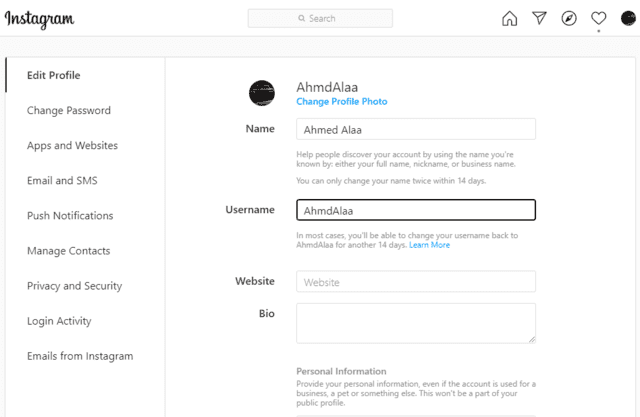Click the empty Bio text area

[x=416, y=323]
